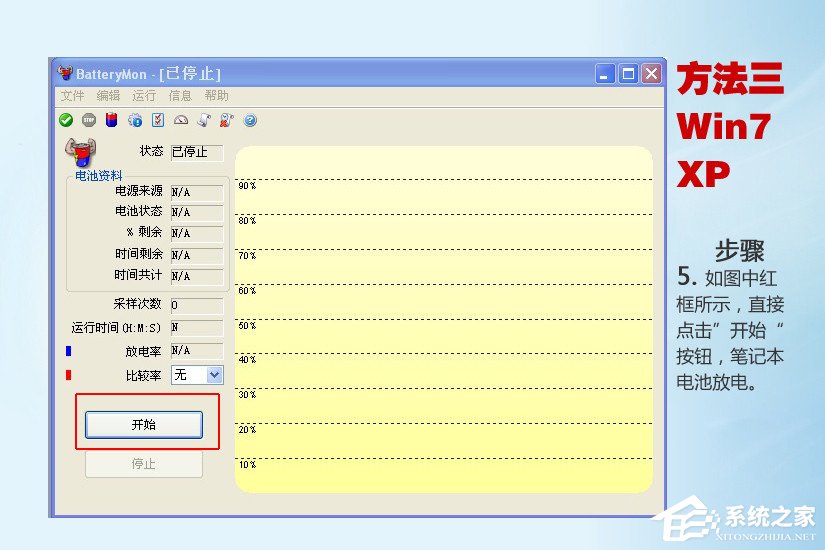The width and height of the screenshot is (825, 550).
Task: Minimize the BatteryMon window
Action: coord(605,74)
